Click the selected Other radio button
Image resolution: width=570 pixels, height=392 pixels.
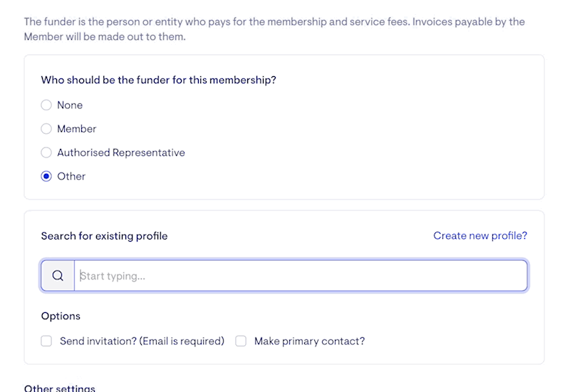[x=46, y=176]
